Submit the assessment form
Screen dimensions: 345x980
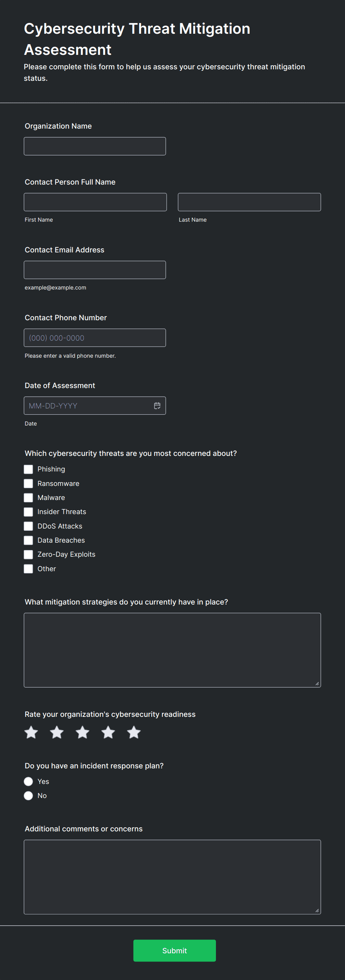(174, 950)
